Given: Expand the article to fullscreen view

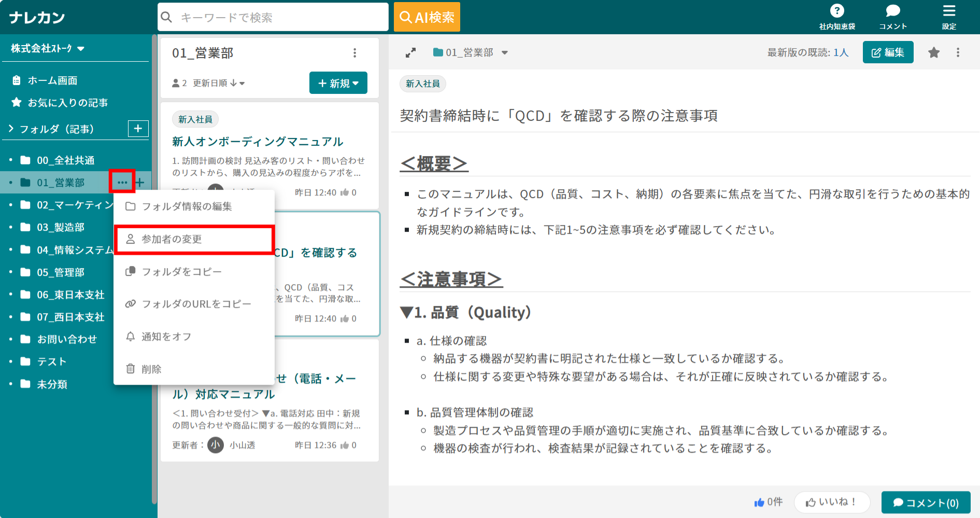Looking at the screenshot, I should (x=410, y=52).
